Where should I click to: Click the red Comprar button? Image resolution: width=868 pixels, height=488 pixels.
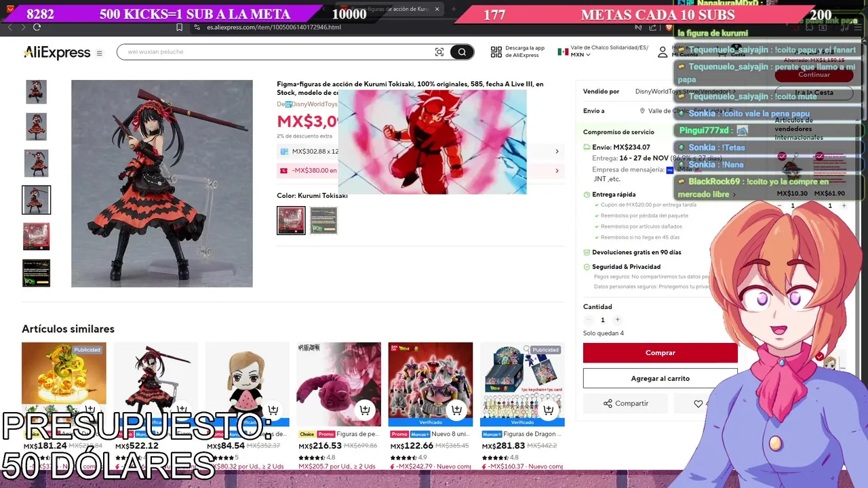coord(660,352)
